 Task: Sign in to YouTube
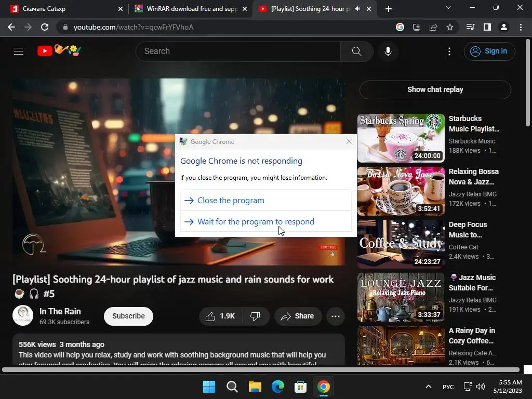[489, 51]
